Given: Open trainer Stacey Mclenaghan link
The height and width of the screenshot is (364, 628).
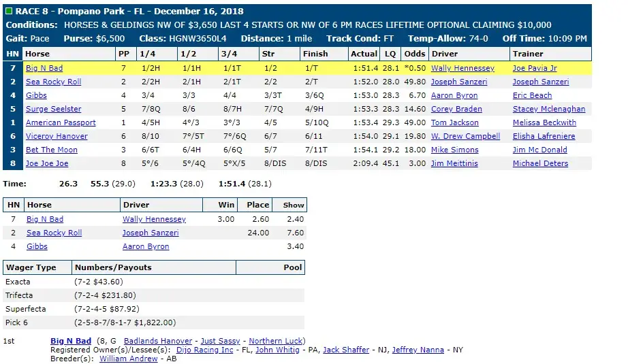Looking at the screenshot, I should tap(549, 109).
